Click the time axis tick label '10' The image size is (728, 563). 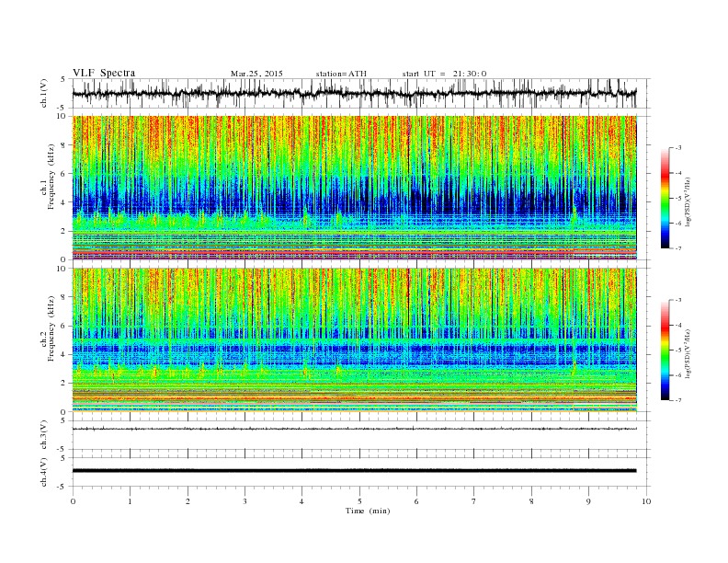coord(646,501)
